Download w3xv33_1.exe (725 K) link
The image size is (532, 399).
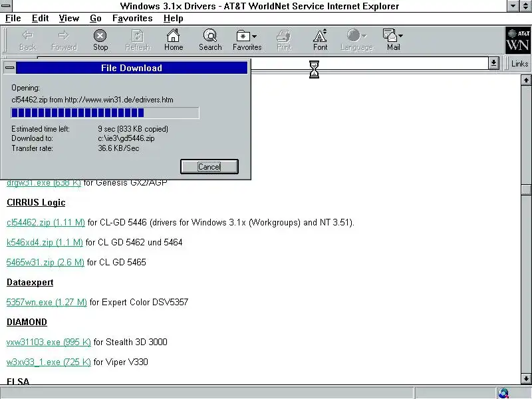pos(49,362)
